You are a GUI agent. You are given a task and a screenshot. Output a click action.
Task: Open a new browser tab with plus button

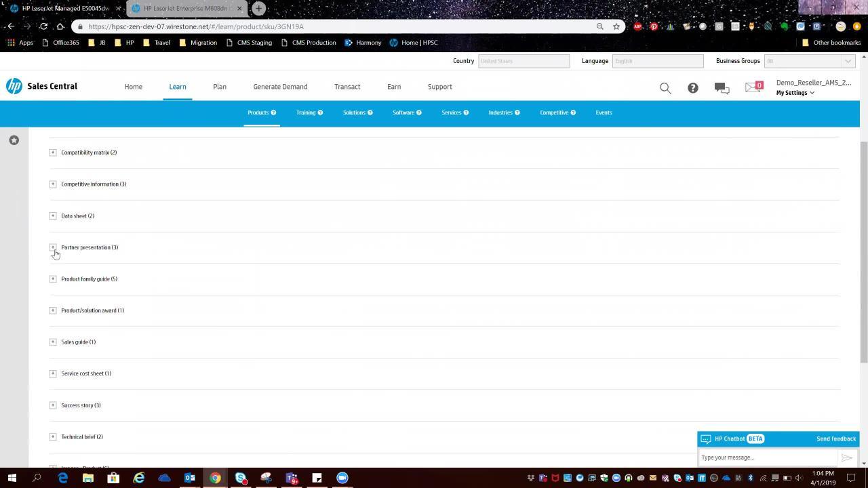[258, 9]
